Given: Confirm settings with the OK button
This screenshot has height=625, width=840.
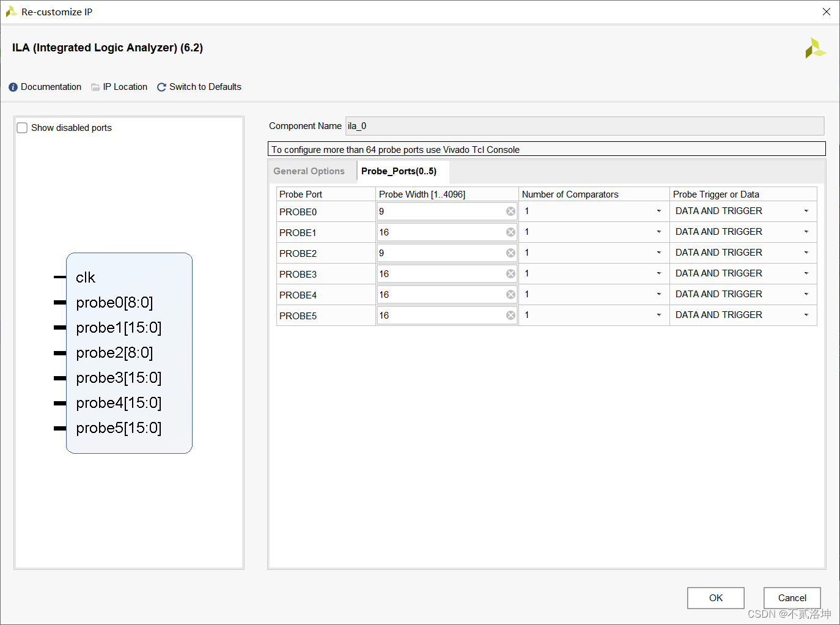Looking at the screenshot, I should point(716,598).
